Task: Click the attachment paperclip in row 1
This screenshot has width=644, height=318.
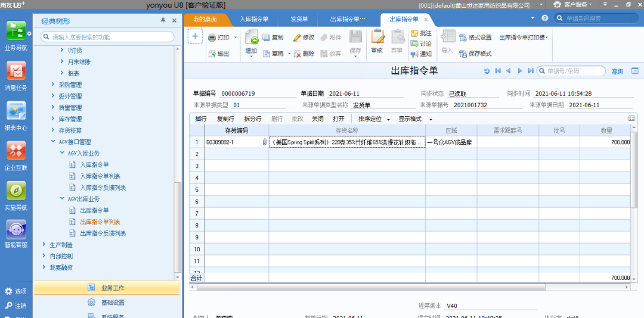Action: point(264,142)
